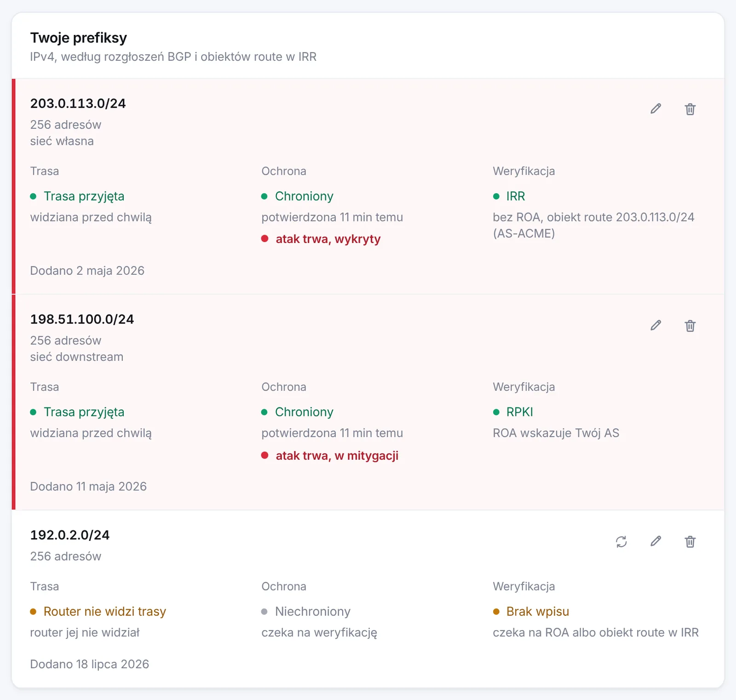Click 'Router nie widzi trasy' status
Viewport: 736px width, 700px height.
[x=105, y=612]
